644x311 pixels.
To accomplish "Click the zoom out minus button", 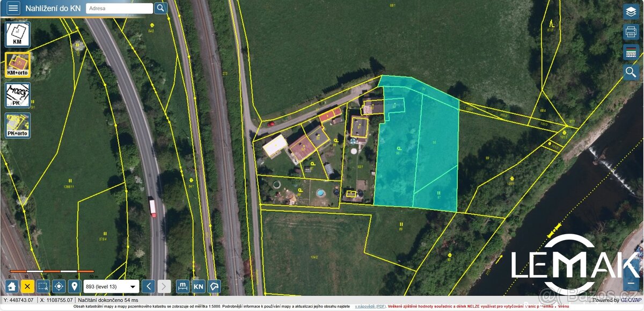I will click(x=631, y=283).
